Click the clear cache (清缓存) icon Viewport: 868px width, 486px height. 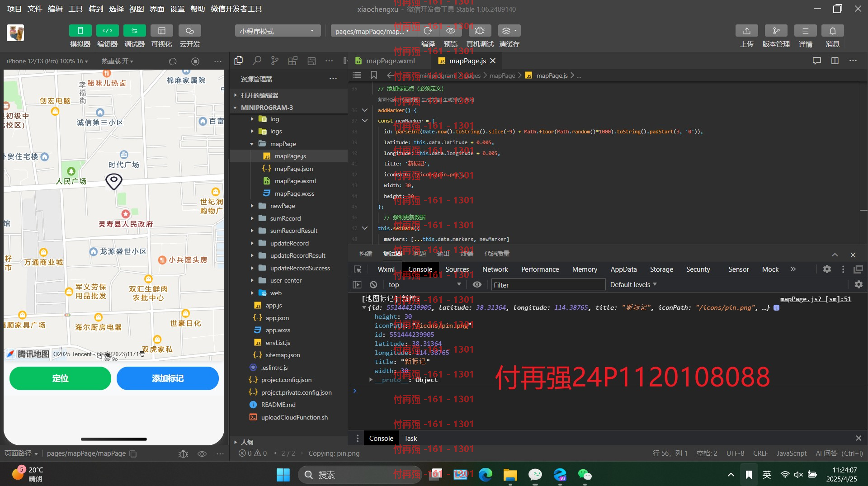click(509, 31)
